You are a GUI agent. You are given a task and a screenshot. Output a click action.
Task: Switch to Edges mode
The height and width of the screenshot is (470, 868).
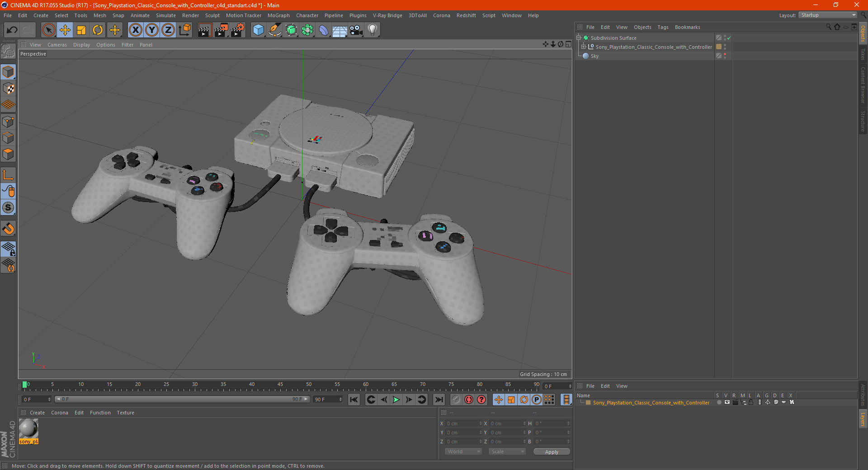(8, 138)
